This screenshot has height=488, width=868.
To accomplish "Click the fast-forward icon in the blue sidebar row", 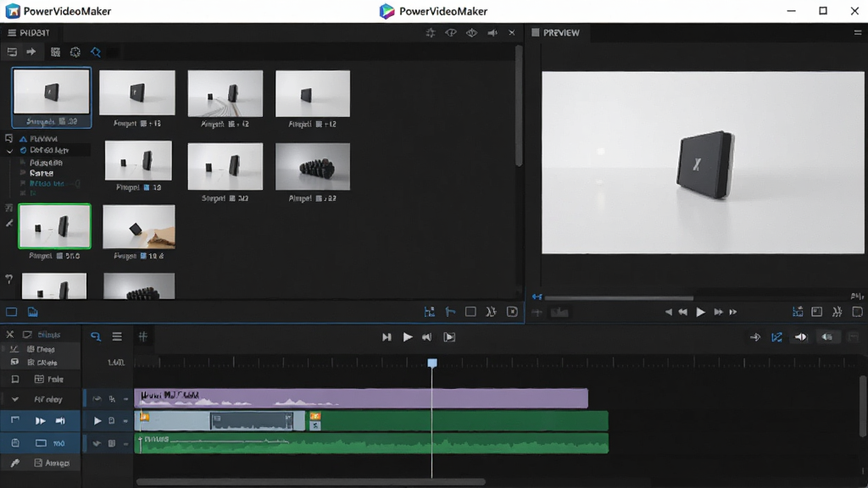I will click(x=40, y=421).
